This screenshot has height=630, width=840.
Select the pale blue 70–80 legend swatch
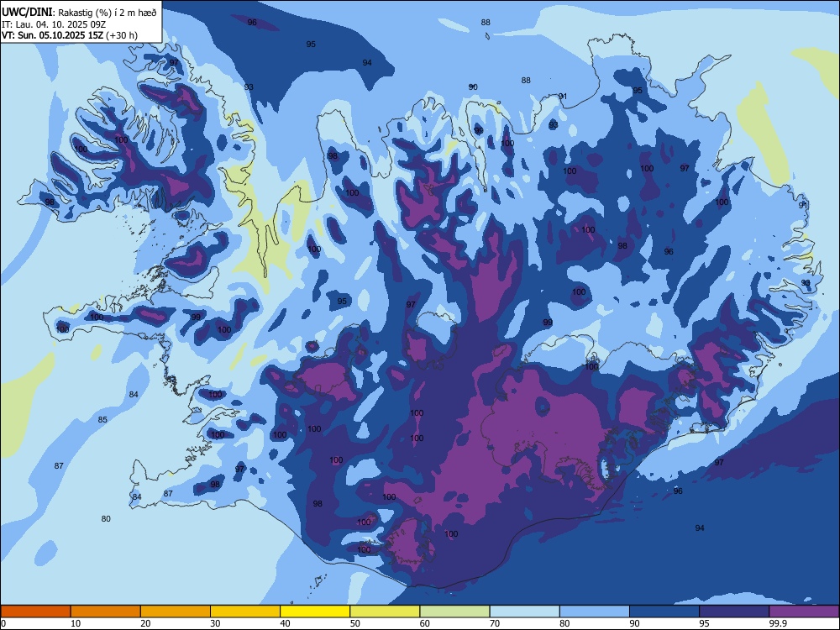tap(524, 612)
